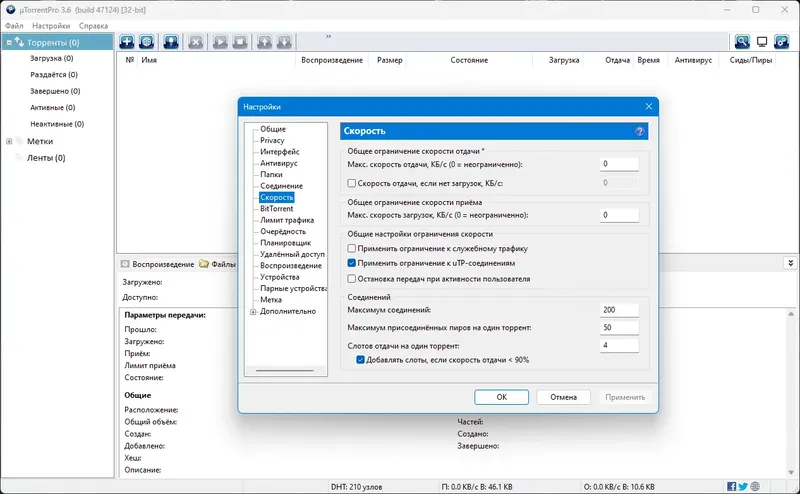
Task: Click the search magnifier toolbar icon
Action: coord(742,42)
